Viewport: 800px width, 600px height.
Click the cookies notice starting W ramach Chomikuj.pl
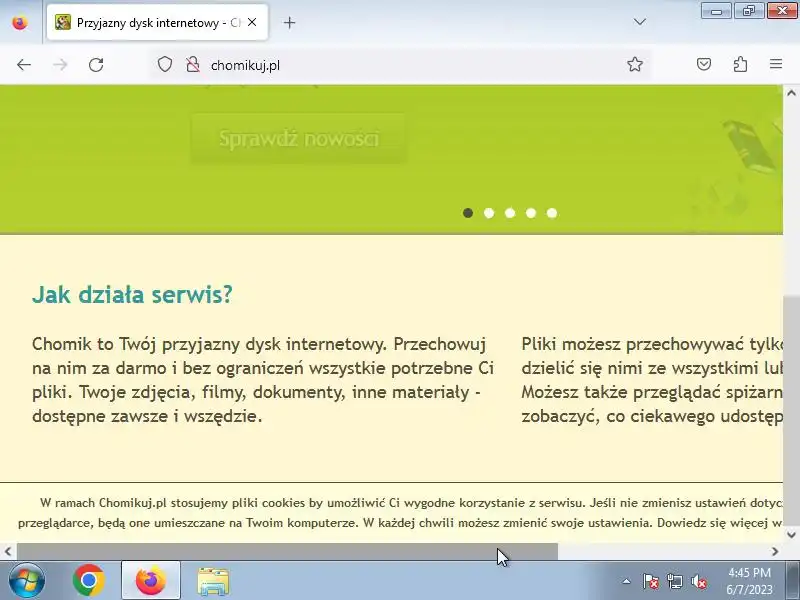coord(400,512)
